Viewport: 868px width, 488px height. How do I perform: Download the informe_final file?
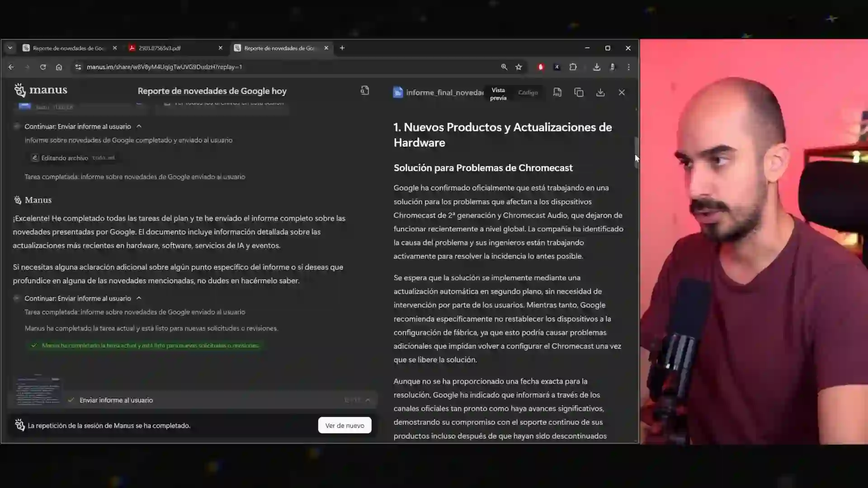600,92
